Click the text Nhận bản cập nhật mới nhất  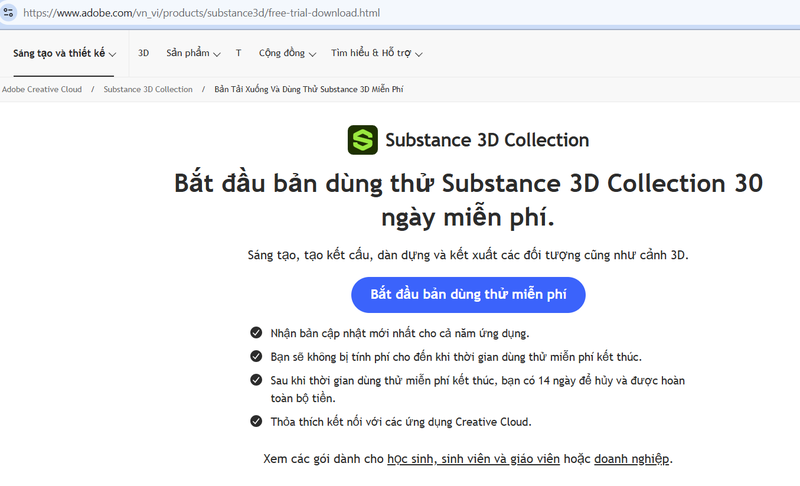[x=400, y=334]
